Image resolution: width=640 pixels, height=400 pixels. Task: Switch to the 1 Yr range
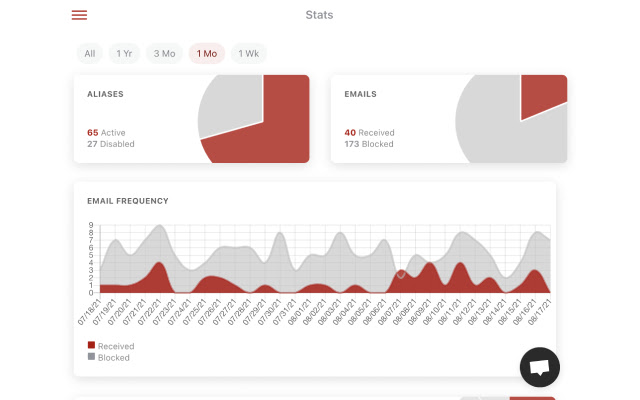pos(124,53)
